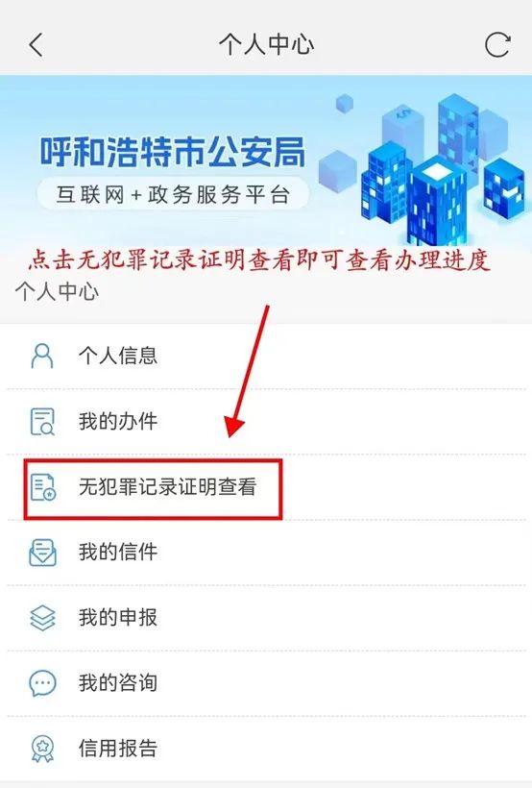Click the chat bubble icon beside 我的咨询
Screen dimensions: 532x788
click(42, 683)
